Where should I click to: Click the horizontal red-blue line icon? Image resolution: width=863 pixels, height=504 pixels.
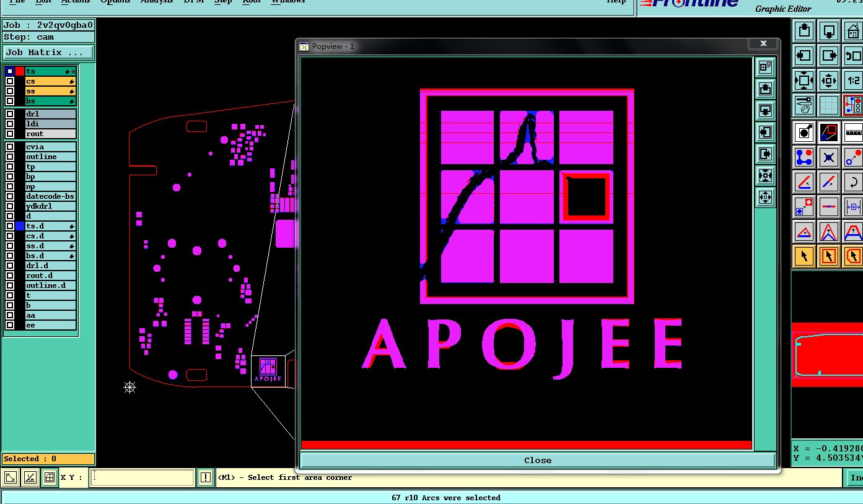point(829,207)
